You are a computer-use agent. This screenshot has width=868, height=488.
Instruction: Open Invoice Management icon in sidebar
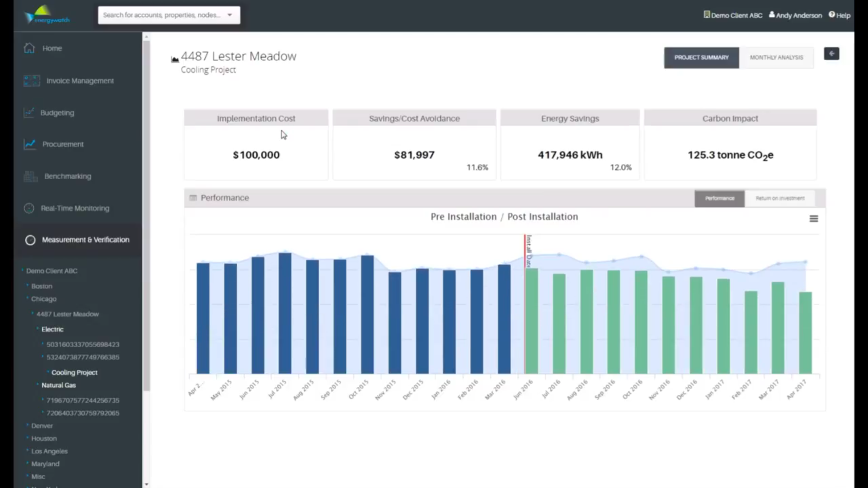tap(32, 81)
